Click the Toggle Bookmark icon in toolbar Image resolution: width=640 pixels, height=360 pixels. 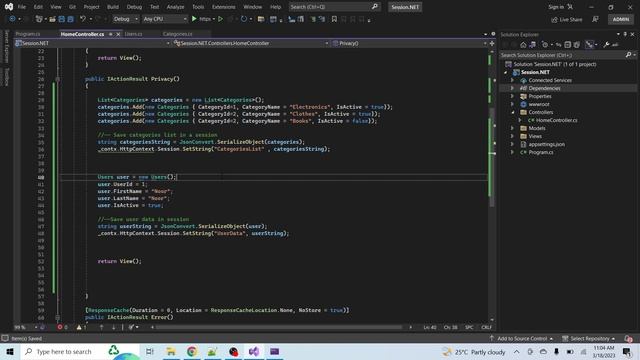pyautogui.click(x=334, y=19)
